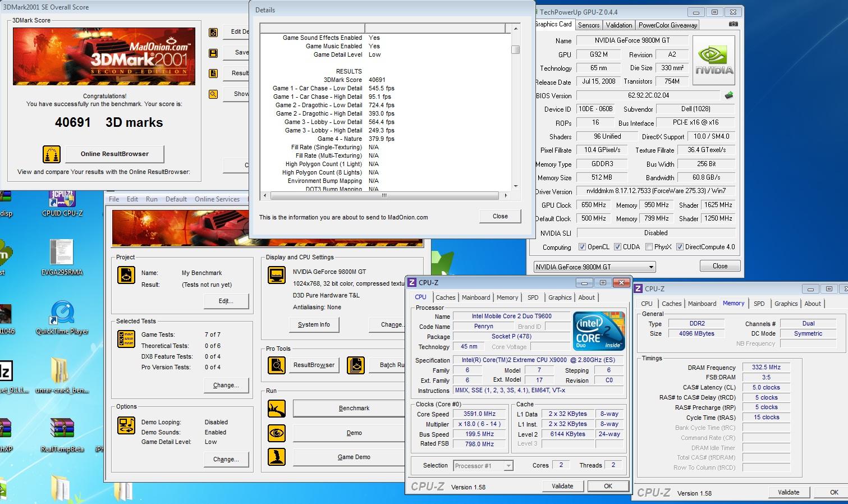
Task: Click OK in front CPU-Z window
Action: [608, 486]
